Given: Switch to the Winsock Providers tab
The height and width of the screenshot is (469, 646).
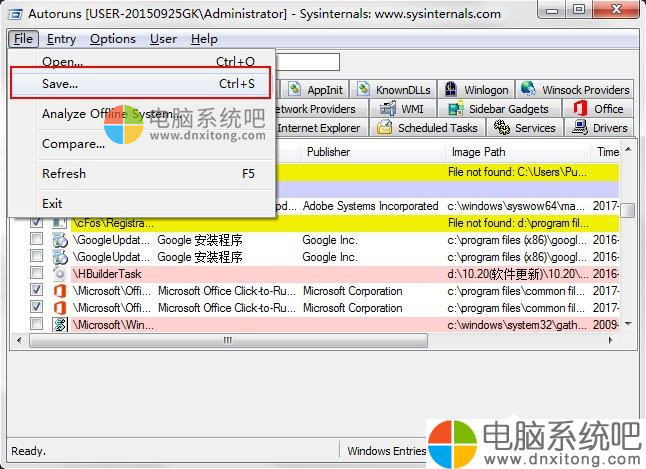Looking at the screenshot, I should [575, 89].
